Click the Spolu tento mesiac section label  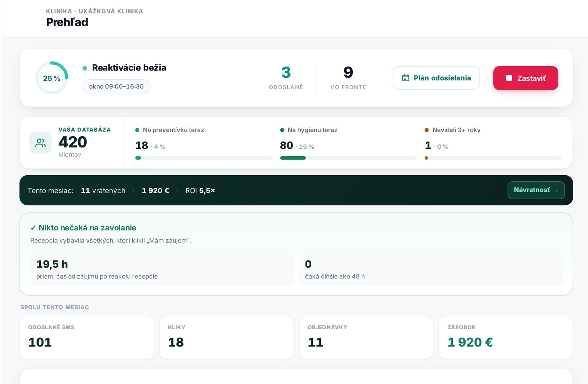pyautogui.click(x=55, y=307)
